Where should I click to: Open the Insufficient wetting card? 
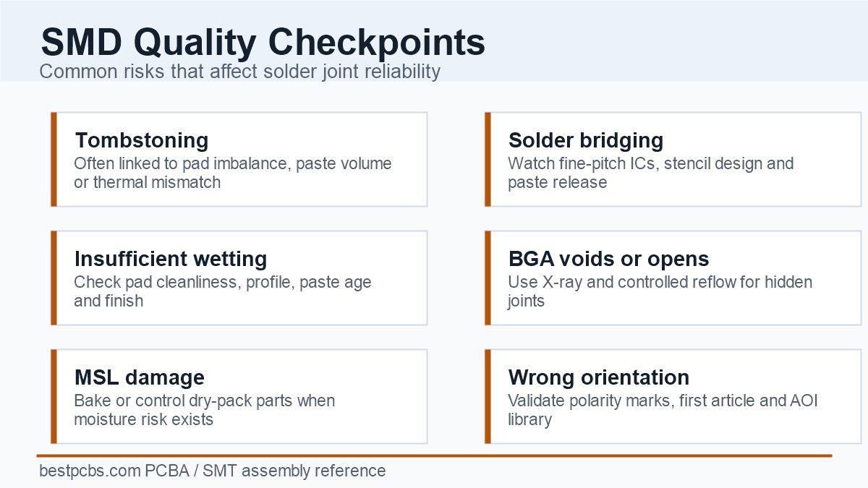(x=239, y=278)
